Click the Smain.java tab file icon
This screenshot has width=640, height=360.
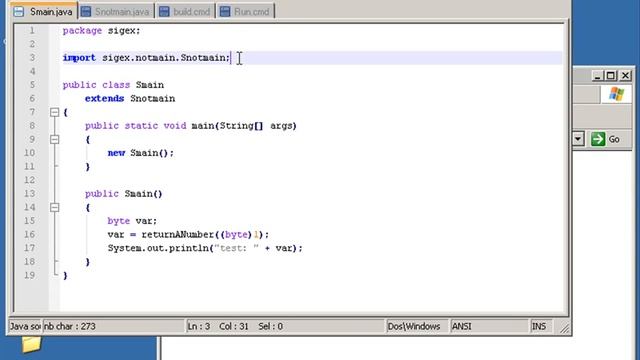coord(19,11)
